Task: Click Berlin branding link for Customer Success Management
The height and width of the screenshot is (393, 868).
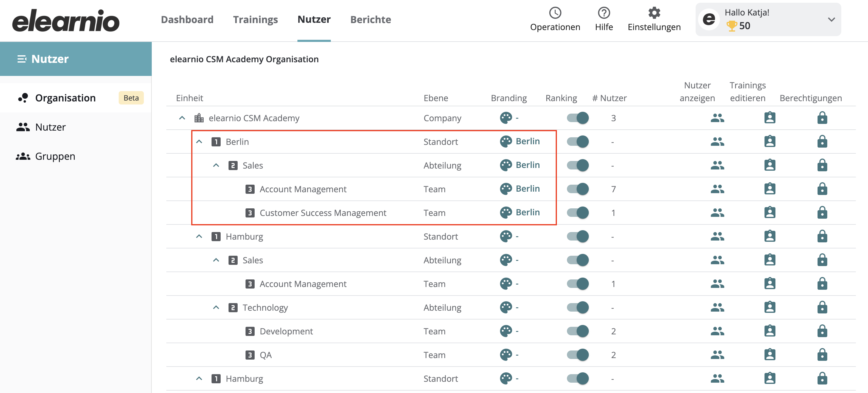Action: coord(528,212)
